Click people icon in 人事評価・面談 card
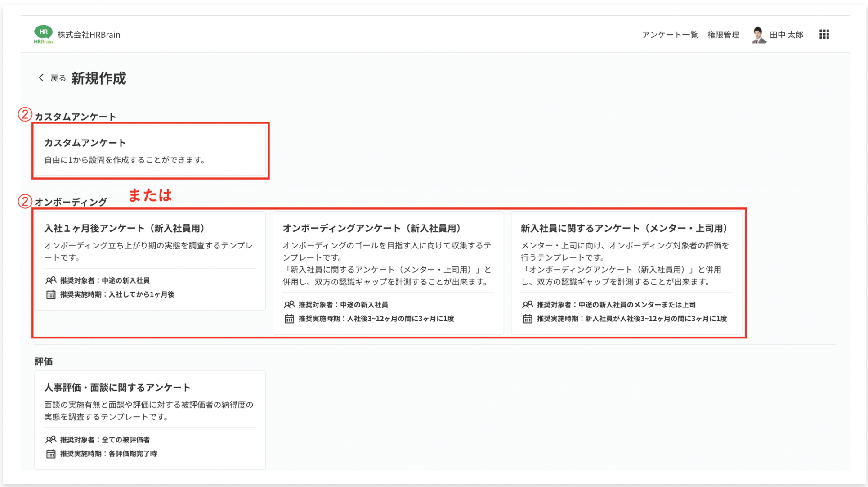This screenshot has height=487, width=868. [x=51, y=440]
